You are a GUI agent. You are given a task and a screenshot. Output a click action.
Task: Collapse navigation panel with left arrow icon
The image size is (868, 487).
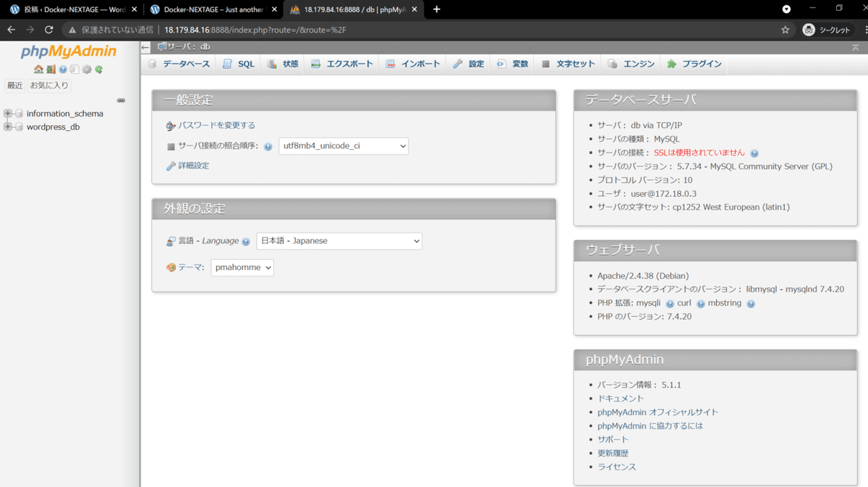click(x=145, y=47)
